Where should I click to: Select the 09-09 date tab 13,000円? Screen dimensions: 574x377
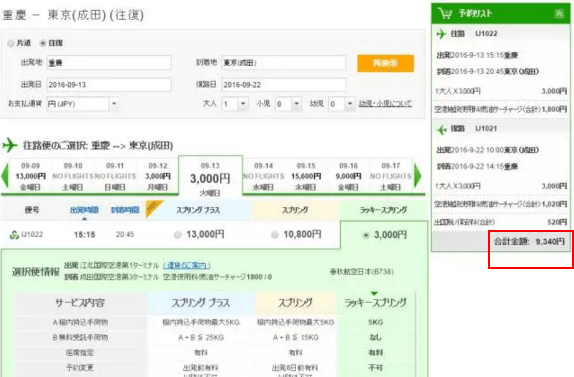pos(30,176)
